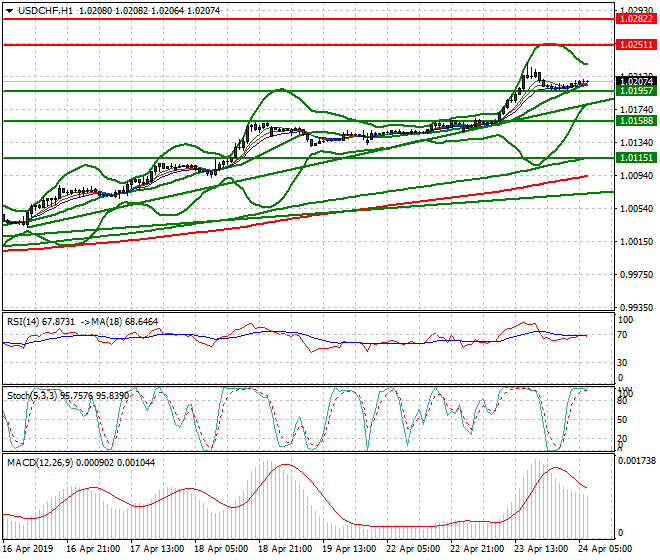Click the green 1.01151 level label
Image resolution: width=660 pixels, height=560 pixels.
coord(636,158)
